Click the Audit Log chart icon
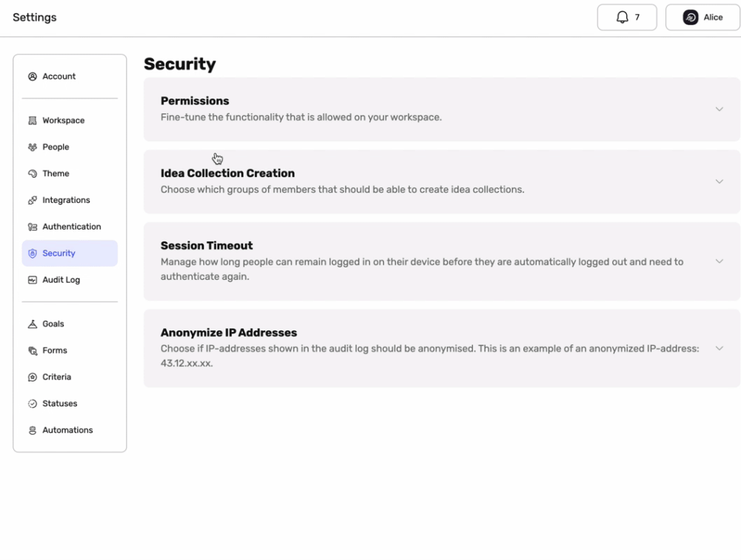The image size is (741, 560). (32, 280)
